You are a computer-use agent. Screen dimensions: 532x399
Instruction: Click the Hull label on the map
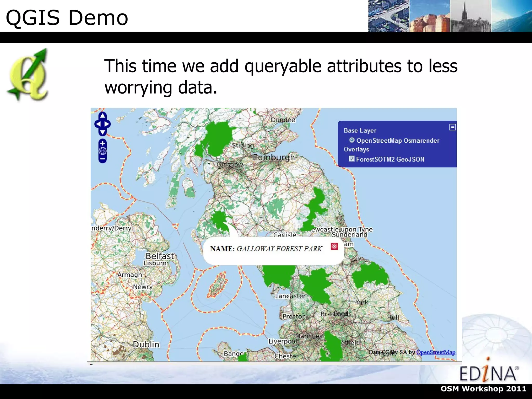pyautogui.click(x=393, y=317)
